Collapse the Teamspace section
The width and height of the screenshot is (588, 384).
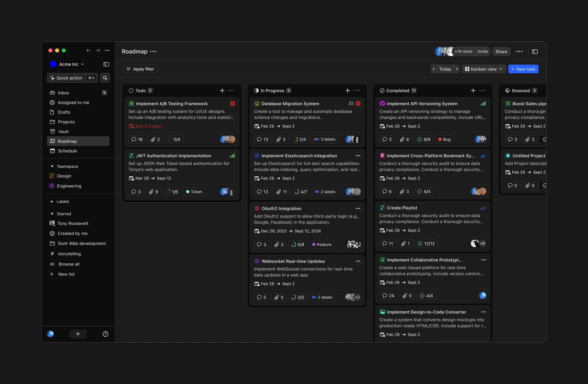[x=52, y=166]
